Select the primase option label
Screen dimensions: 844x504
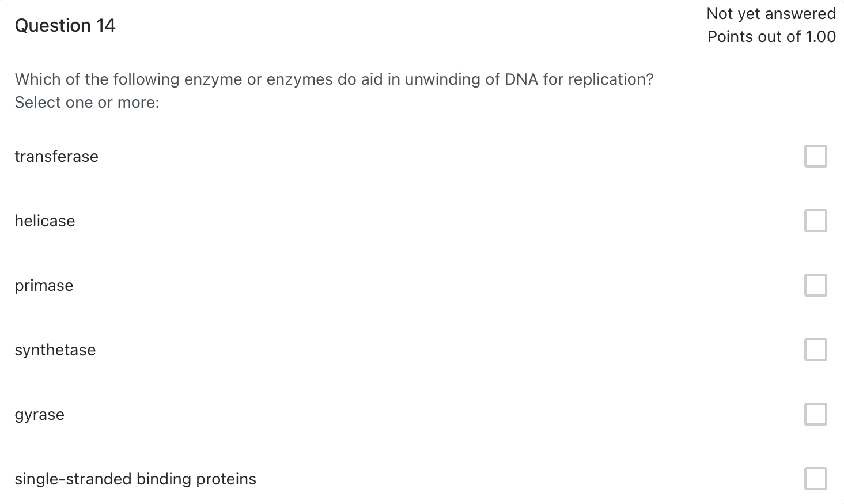44,285
